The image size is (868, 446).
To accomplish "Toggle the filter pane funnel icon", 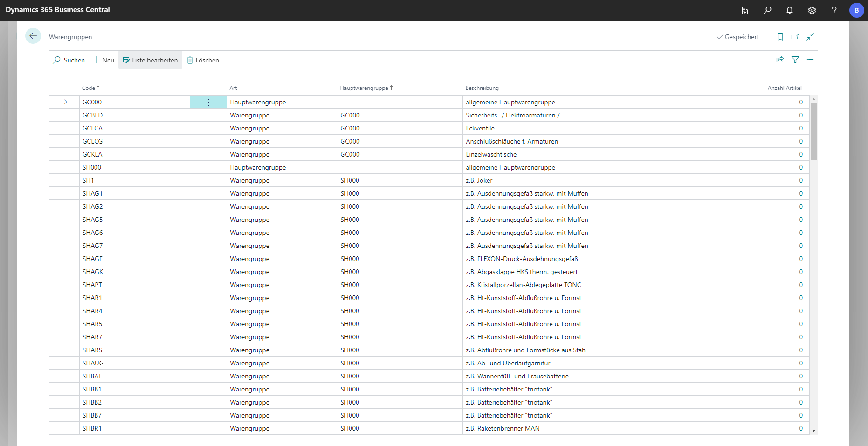I will tap(795, 60).
